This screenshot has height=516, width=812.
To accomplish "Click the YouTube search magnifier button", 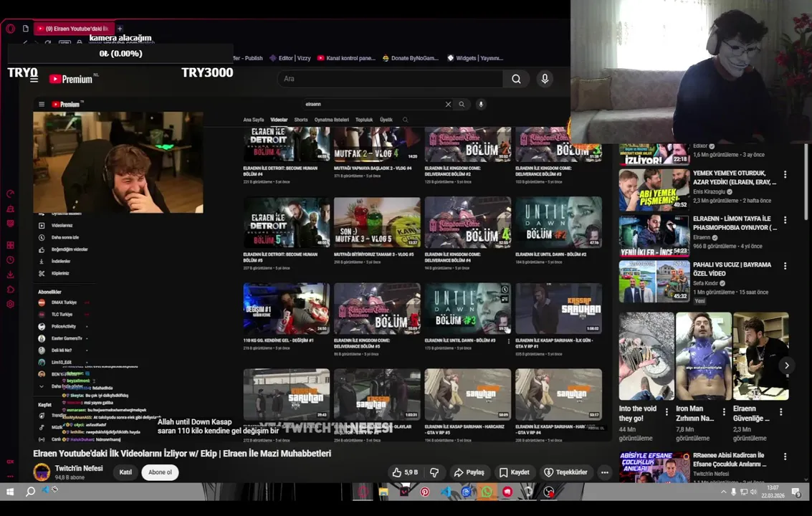I will pos(516,79).
